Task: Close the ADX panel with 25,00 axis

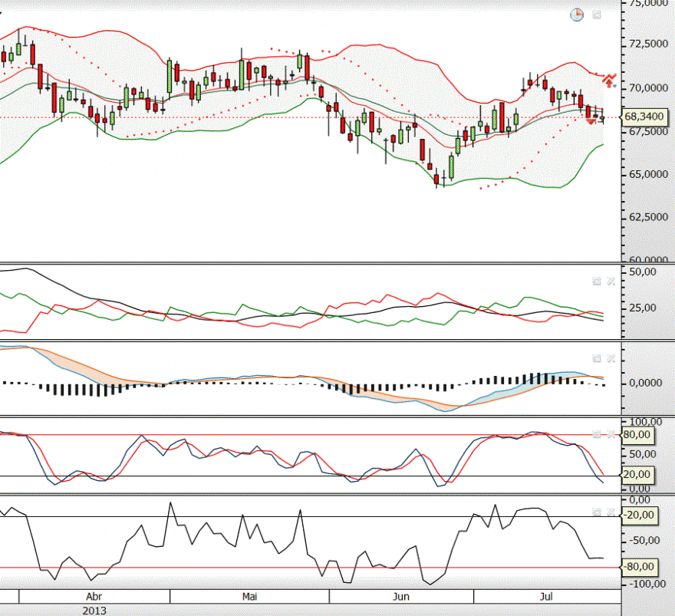Action: coord(611,282)
